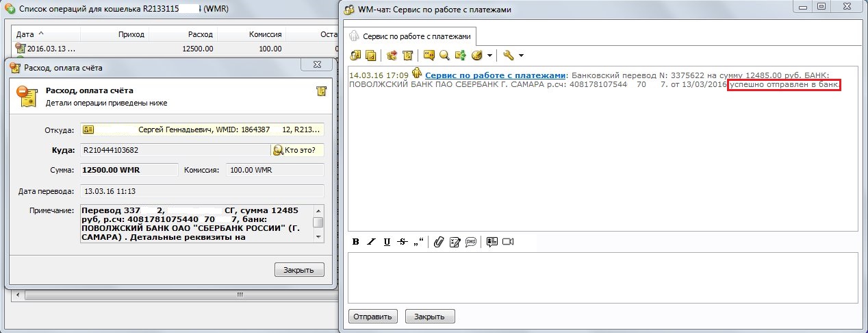Open chat history quotes bubble icon
Image resolution: width=868 pixels, height=333 pixels.
click(429, 55)
